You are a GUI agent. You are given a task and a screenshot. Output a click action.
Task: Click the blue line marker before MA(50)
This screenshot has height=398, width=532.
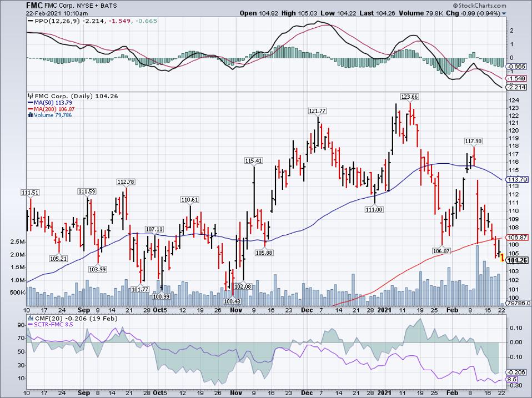(30, 103)
